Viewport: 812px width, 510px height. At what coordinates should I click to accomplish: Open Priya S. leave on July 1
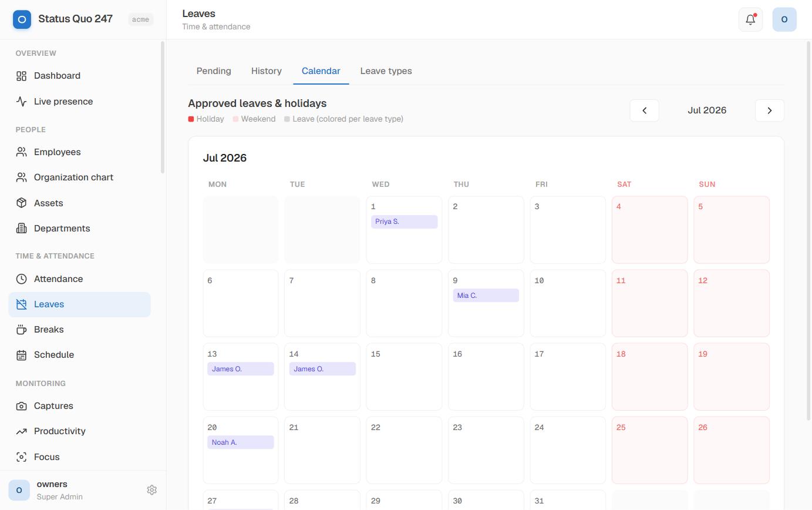click(x=404, y=222)
